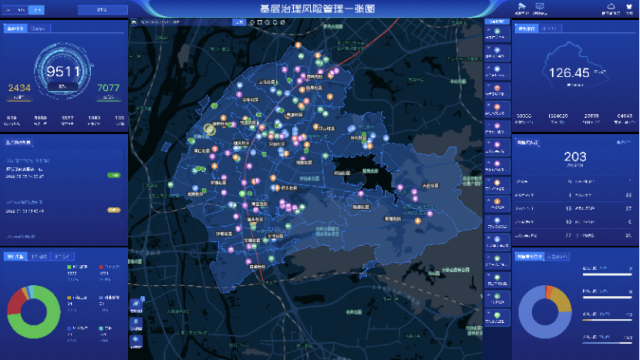Select the square frame tool in map toolbar
This screenshot has height=360, width=640.
[x=260, y=22]
